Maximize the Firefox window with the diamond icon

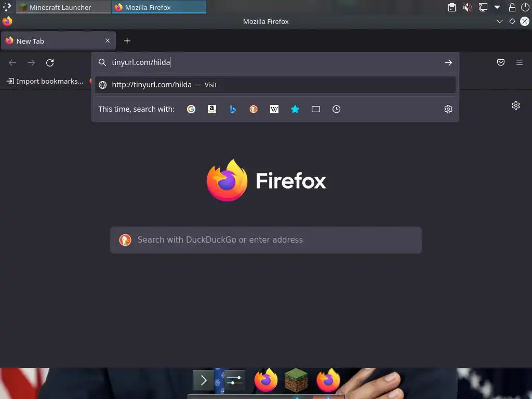pos(512,21)
